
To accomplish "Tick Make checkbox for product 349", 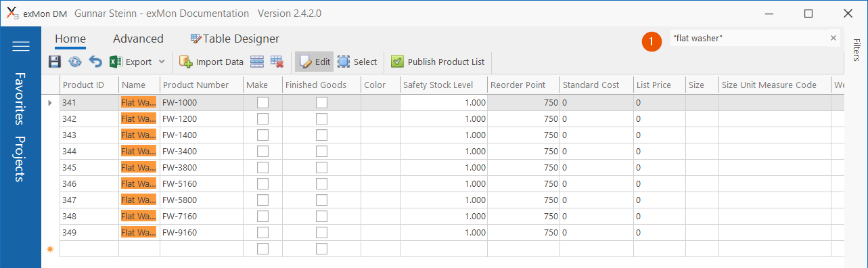I will pos(262,233).
